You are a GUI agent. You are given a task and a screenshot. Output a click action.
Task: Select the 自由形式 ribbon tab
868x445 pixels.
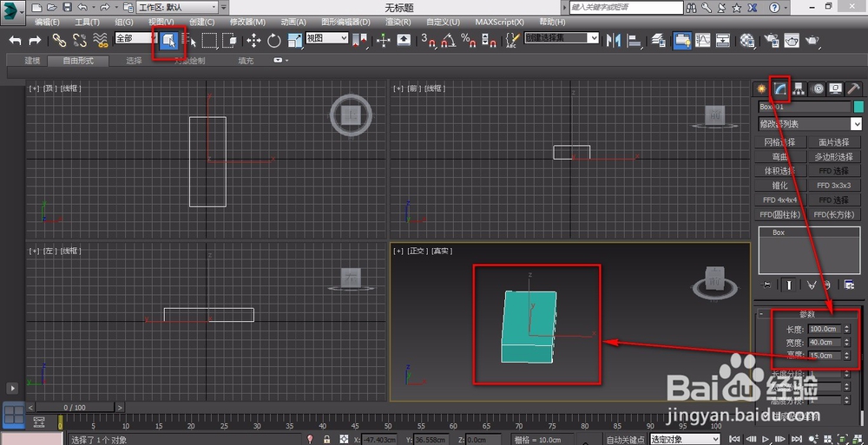pos(78,61)
